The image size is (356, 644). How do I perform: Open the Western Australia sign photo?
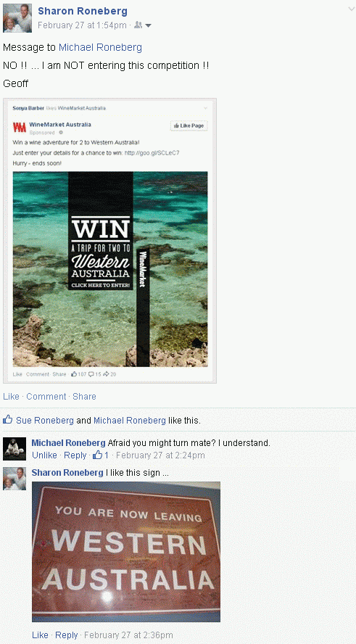126,552
